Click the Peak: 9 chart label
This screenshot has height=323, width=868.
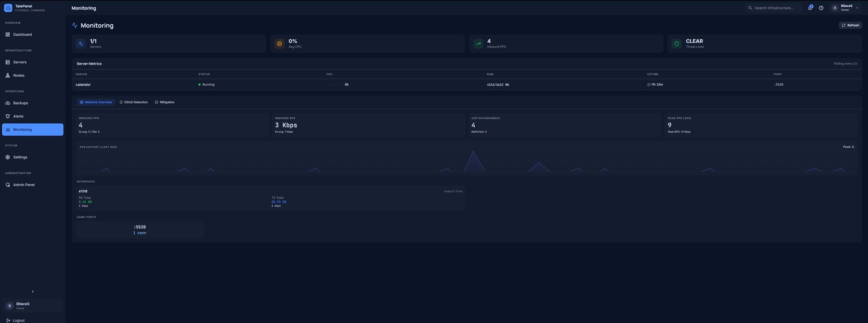click(849, 147)
